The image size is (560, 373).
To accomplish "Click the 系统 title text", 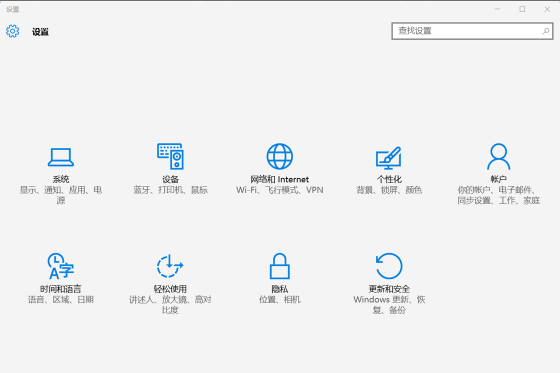I will 61,179.
